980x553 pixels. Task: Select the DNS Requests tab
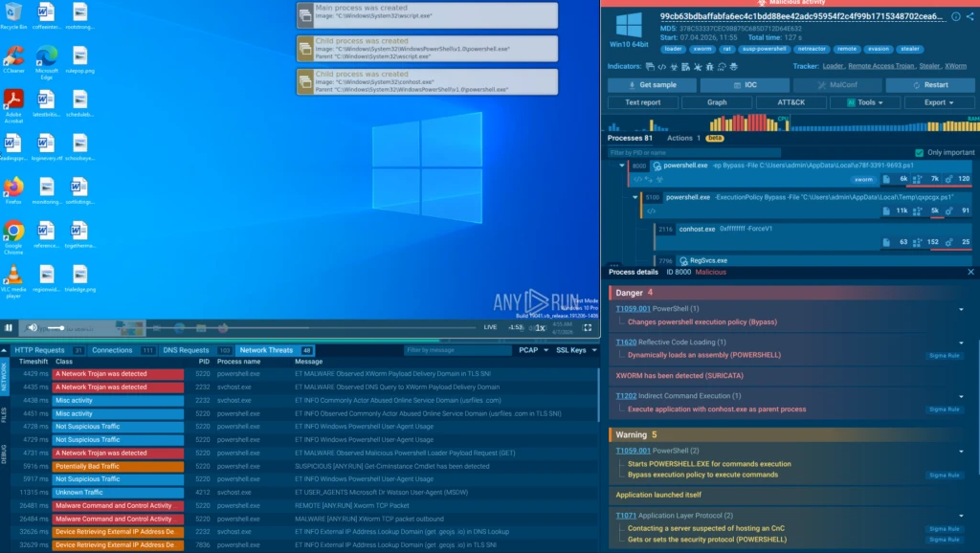pyautogui.click(x=186, y=350)
